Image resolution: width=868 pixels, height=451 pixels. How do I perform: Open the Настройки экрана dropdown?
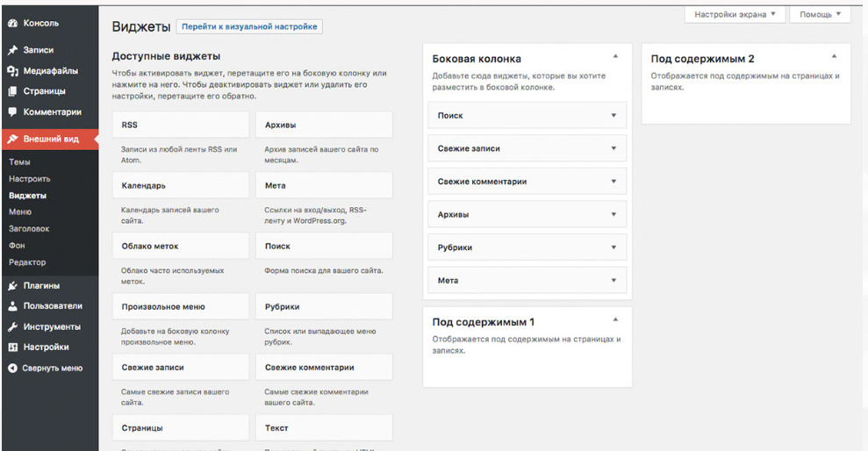click(x=735, y=14)
